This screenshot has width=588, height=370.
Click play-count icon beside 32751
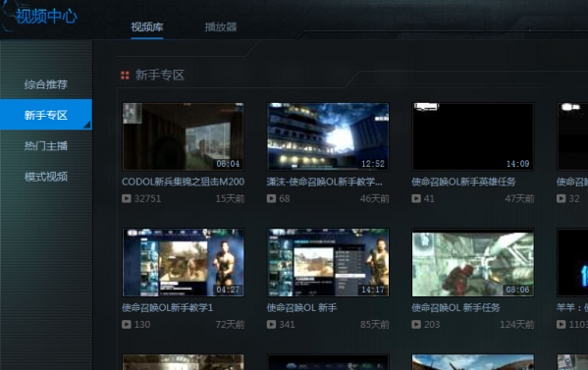127,198
